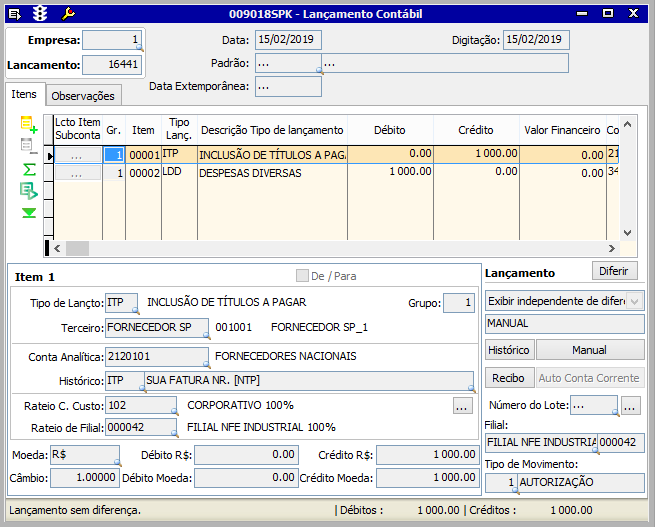Open ellipsis button beside Número do Lote

click(x=630, y=405)
